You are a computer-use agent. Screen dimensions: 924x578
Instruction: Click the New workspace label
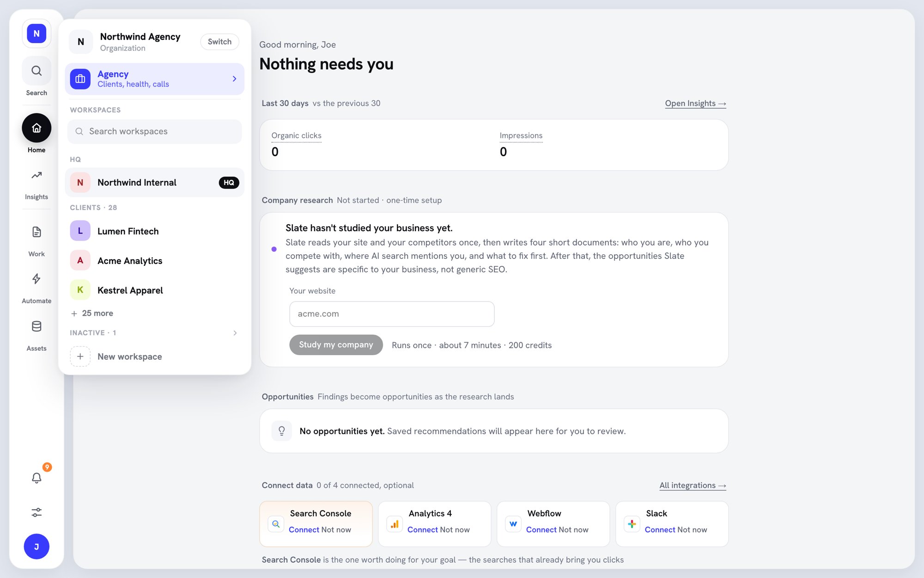click(130, 357)
